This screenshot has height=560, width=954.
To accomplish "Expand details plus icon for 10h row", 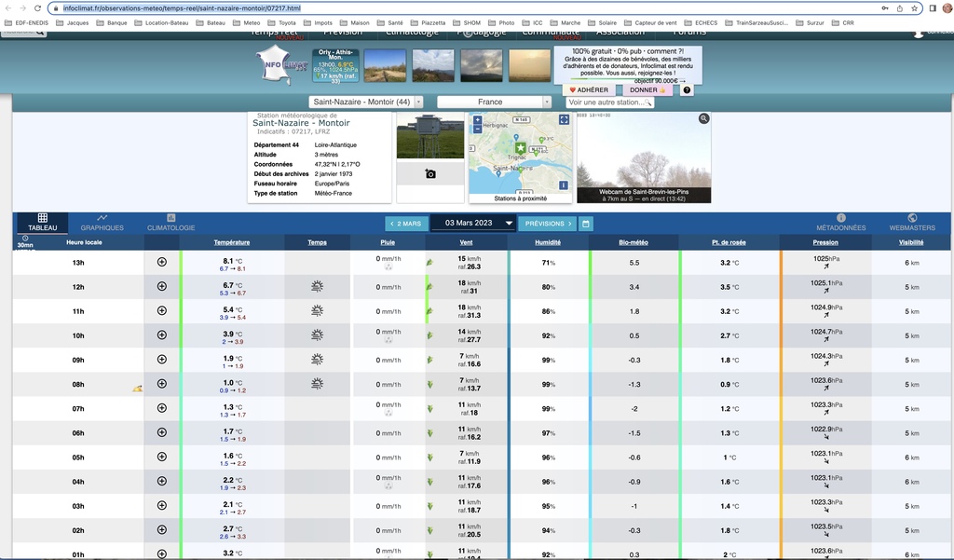I will tap(162, 335).
